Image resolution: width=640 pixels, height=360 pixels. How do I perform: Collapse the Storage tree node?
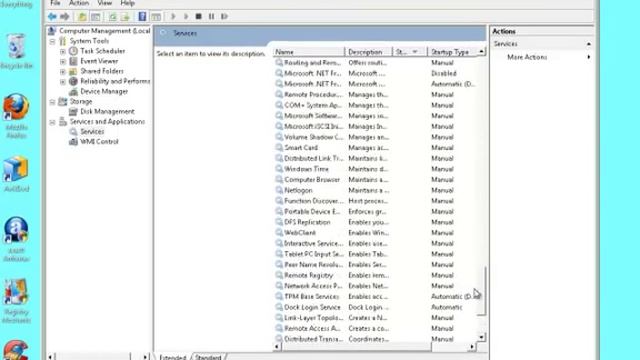[x=52, y=102]
